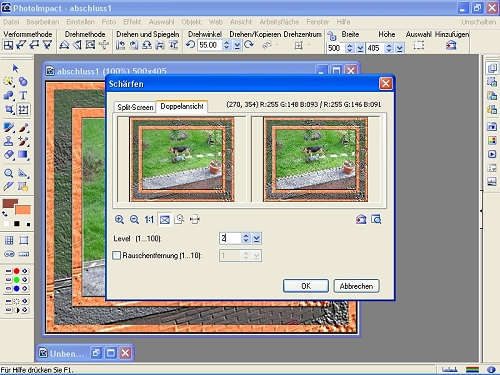The image size is (500, 375).
Task: Click the Abbrechen button
Action: pos(356,286)
